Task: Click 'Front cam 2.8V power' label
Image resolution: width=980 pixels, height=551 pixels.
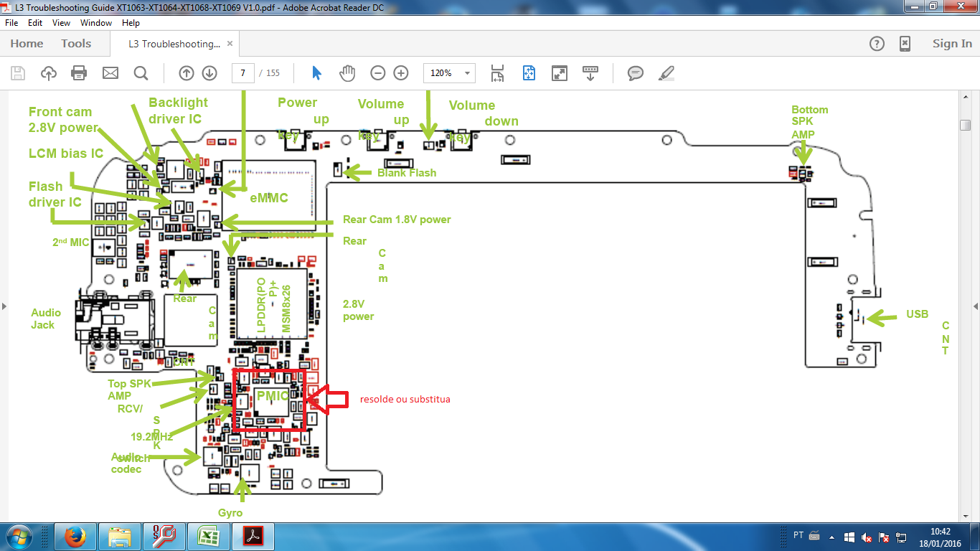Action: [x=63, y=120]
